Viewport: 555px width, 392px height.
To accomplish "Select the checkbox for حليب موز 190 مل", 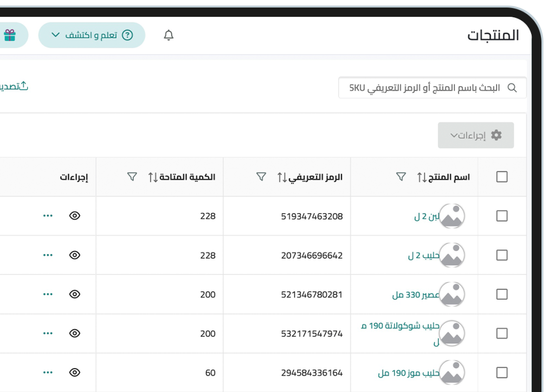I will pyautogui.click(x=502, y=372).
